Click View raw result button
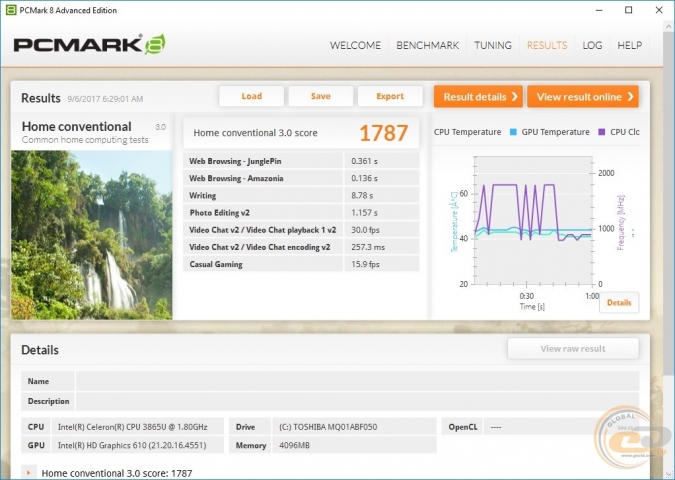The image size is (675, 480). (573, 349)
